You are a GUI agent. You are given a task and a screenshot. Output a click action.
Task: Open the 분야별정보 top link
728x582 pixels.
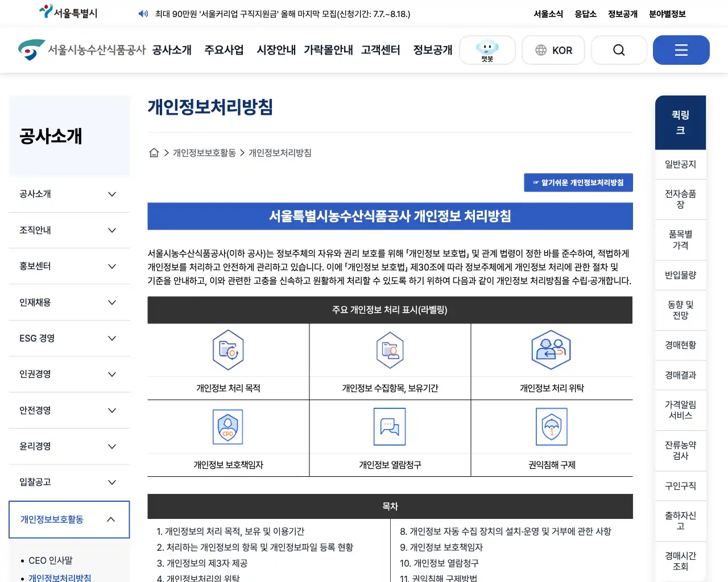[x=667, y=14]
